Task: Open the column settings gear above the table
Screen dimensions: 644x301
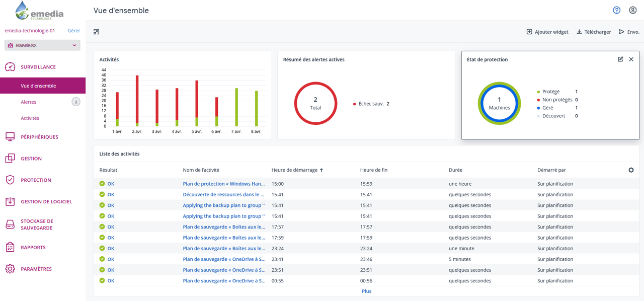Action: click(x=631, y=170)
